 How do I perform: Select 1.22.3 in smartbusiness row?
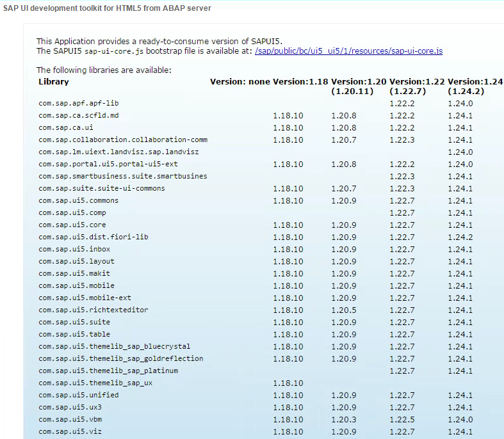402,177
